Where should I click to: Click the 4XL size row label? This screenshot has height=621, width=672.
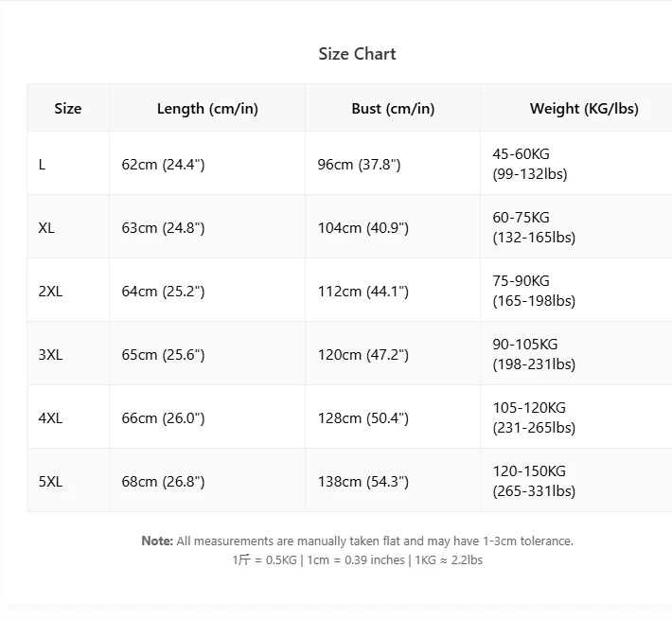(50, 417)
